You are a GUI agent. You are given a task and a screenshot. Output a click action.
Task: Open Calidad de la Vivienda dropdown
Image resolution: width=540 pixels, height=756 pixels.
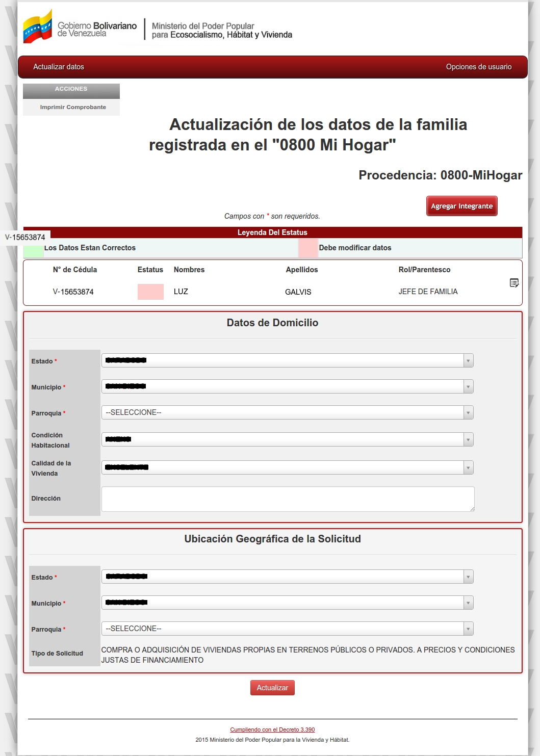tap(288, 467)
